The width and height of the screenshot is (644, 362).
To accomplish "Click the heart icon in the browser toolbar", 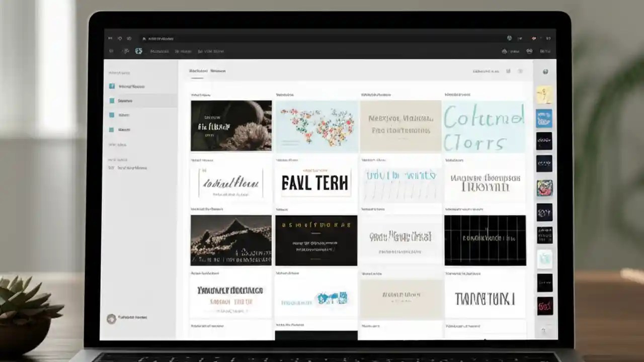I will 520,38.
